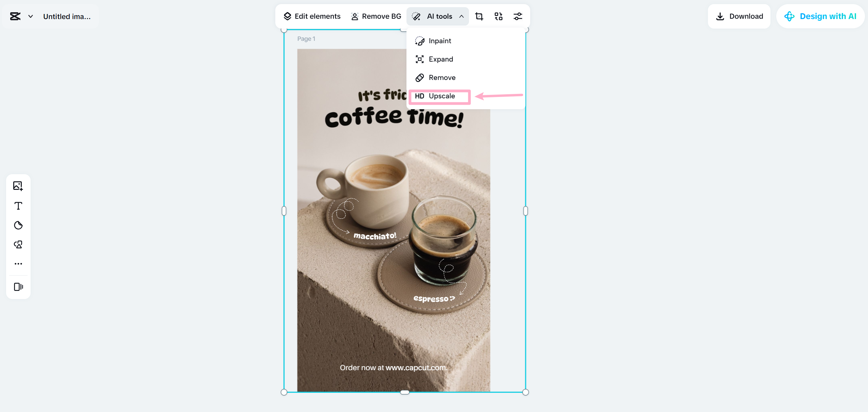Choose Inpaint from the AI tools menu
The width and height of the screenshot is (868, 412).
[439, 41]
